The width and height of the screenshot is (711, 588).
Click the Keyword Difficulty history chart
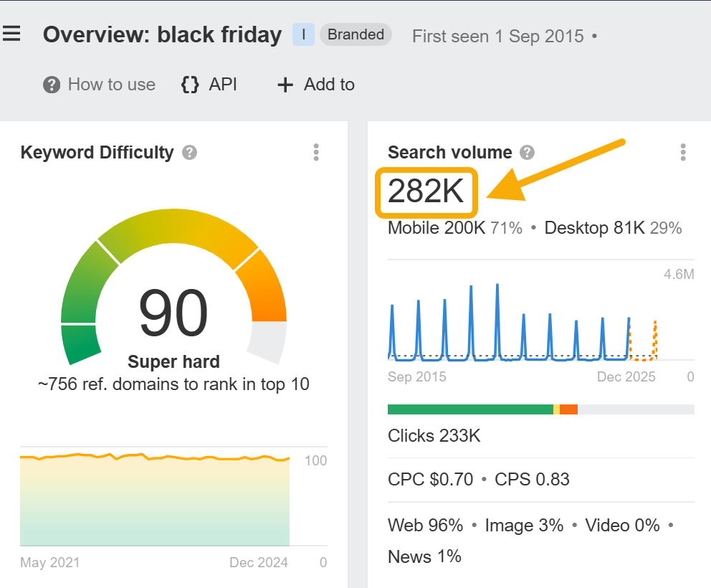click(x=155, y=502)
